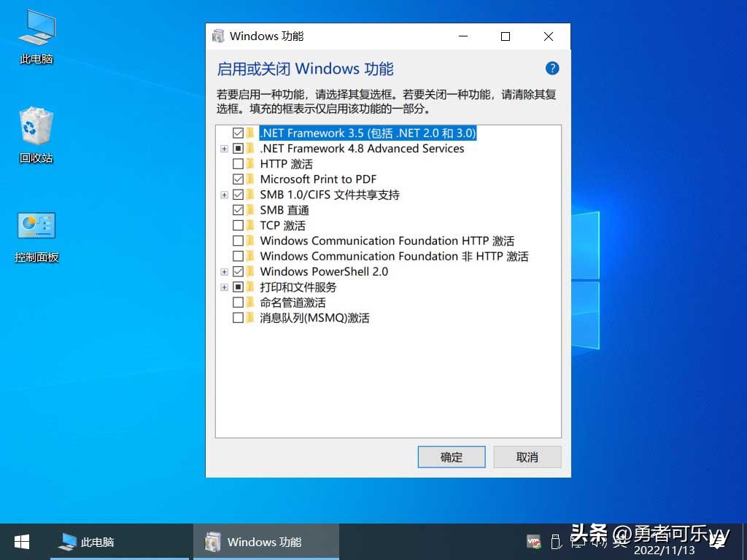Disable the Microsoft Print to PDF feature

coord(239,179)
